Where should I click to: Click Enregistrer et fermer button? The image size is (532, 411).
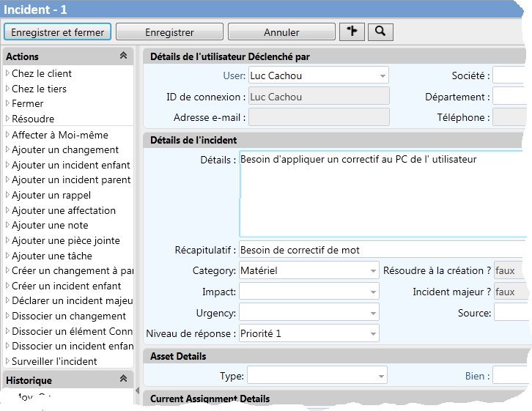pos(58,32)
